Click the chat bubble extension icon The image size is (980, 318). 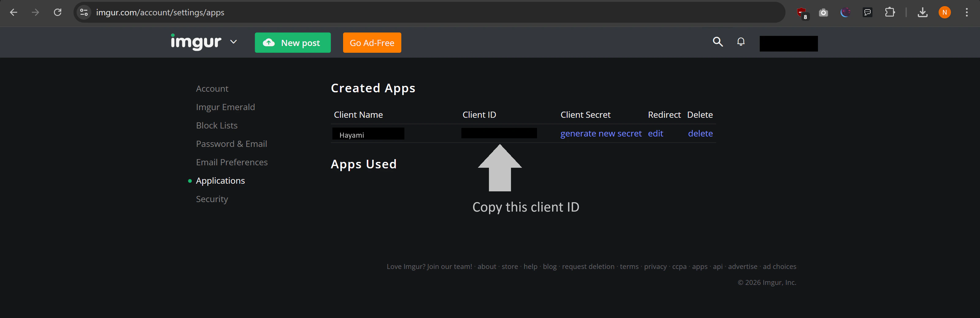(867, 13)
